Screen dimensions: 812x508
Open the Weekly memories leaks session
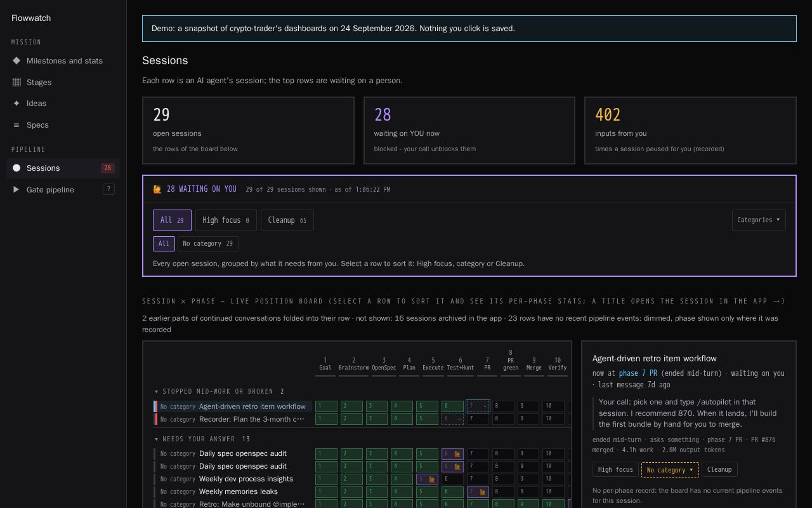coord(239,491)
